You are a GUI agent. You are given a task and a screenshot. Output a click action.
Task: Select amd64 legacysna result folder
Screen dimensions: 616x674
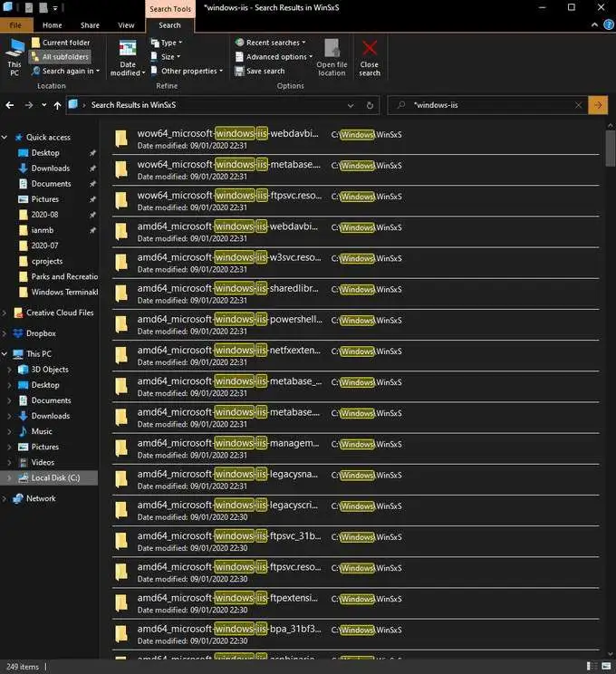(x=355, y=479)
